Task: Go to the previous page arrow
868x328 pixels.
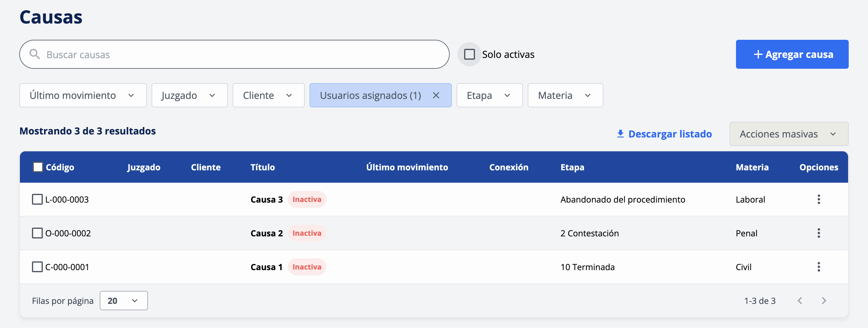Action: click(800, 300)
